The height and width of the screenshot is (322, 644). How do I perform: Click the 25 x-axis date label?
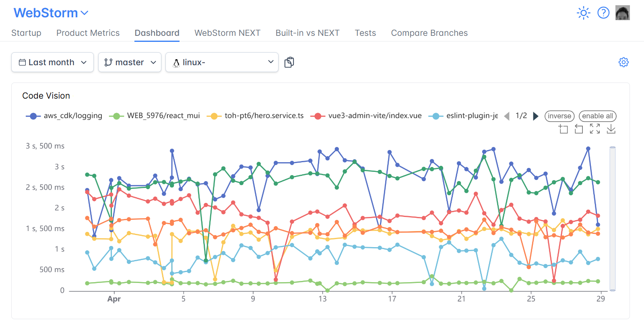(531, 299)
